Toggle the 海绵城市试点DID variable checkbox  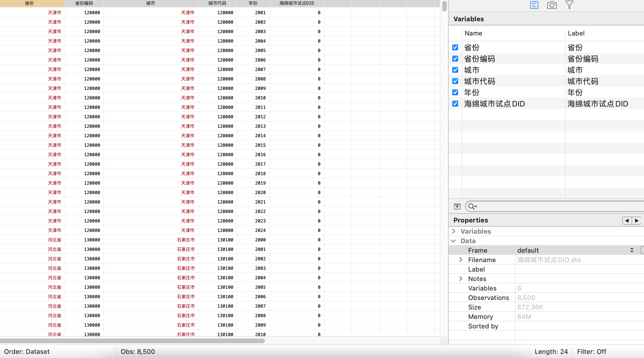(455, 104)
